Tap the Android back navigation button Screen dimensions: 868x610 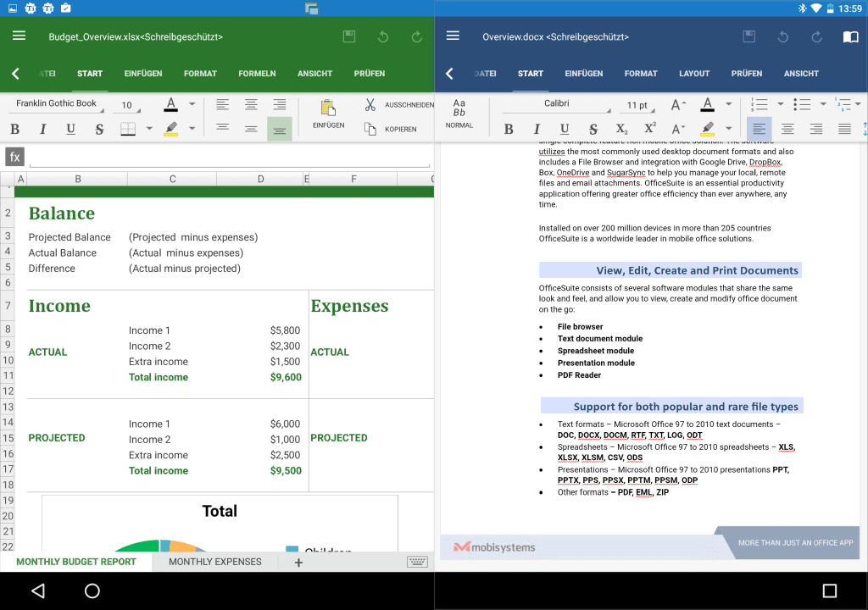(x=37, y=591)
